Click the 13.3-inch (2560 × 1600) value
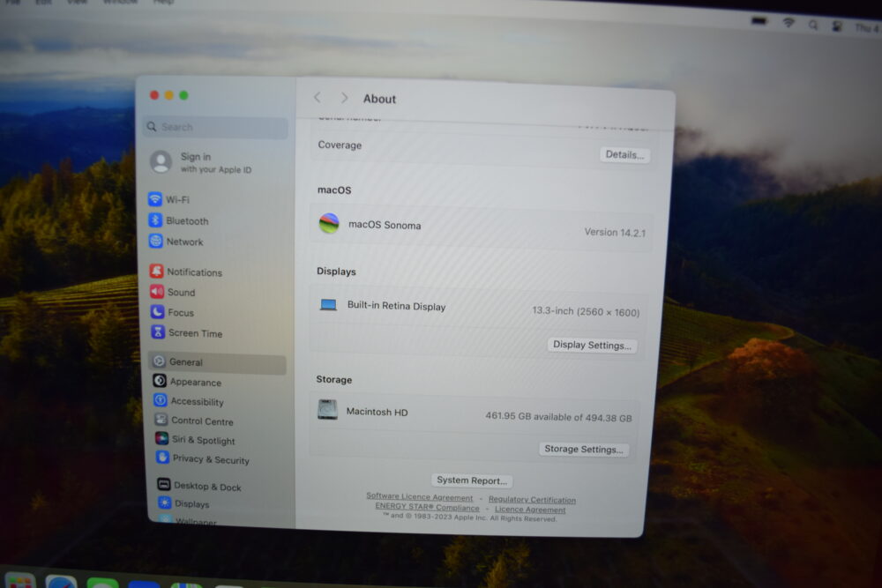The height and width of the screenshot is (588, 882). pyautogui.click(x=586, y=311)
